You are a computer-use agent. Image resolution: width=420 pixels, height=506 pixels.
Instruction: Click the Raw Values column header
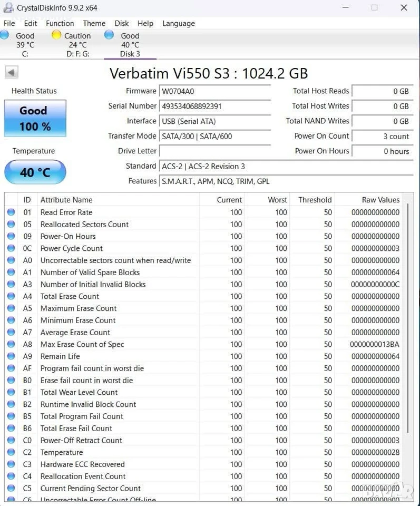(369, 200)
